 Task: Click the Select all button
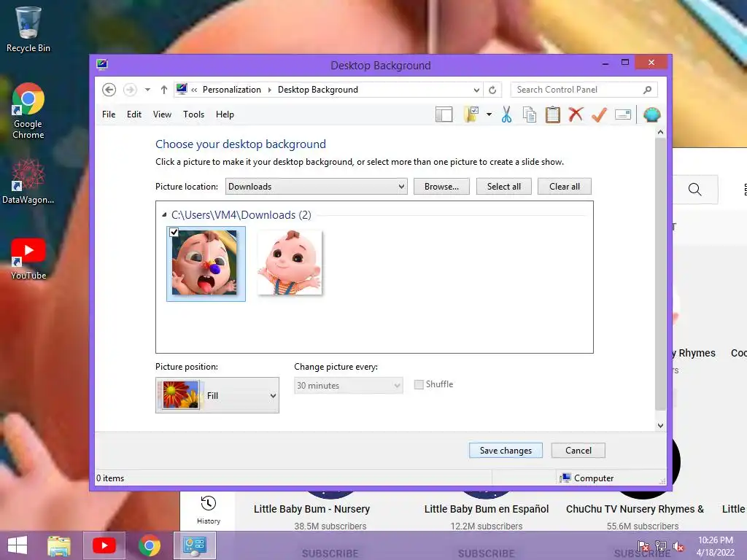tap(504, 187)
